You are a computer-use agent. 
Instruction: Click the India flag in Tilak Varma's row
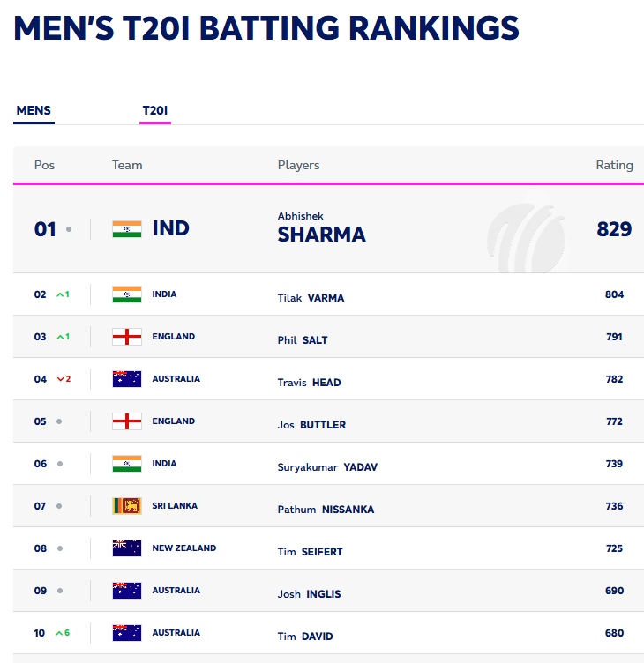pos(126,294)
